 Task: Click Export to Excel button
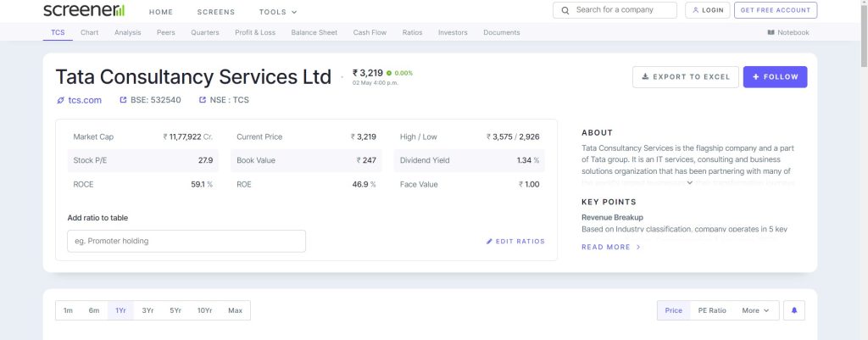[x=685, y=77]
